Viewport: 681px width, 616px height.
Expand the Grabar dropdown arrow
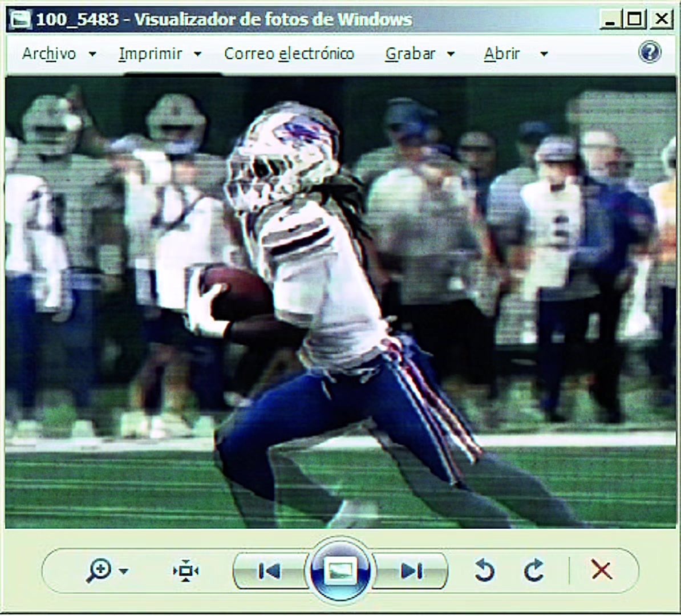point(451,54)
